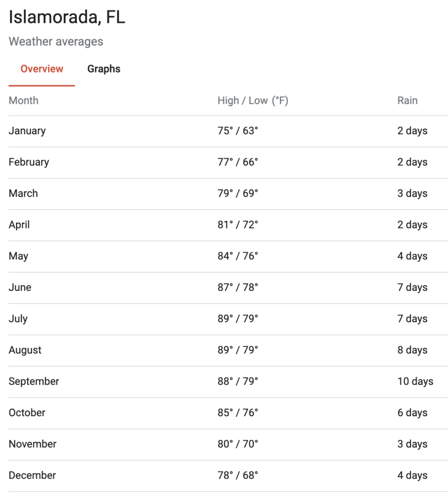The height and width of the screenshot is (499, 448).
Task: Click July's 89° / 79° temperature
Action: 238,319
